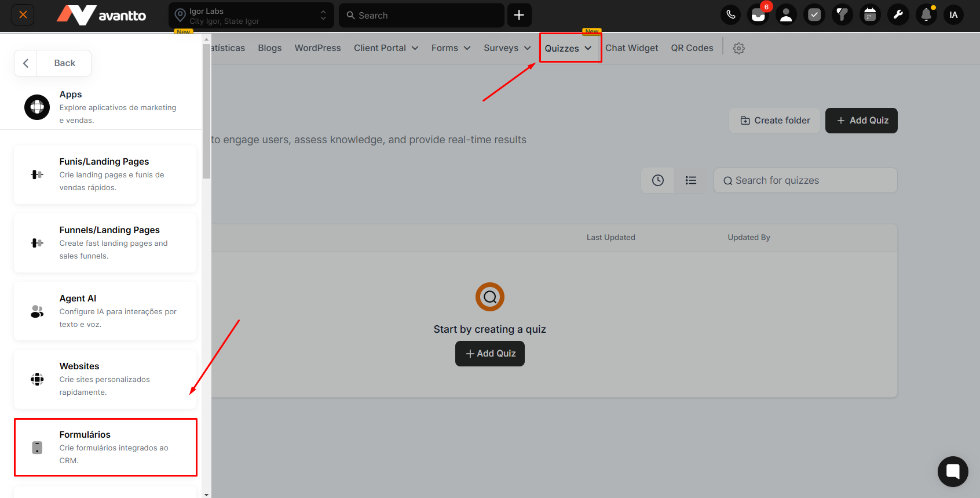Screen dimensions: 980x498
Task: Click the Websites globe icon
Action: (x=37, y=379)
